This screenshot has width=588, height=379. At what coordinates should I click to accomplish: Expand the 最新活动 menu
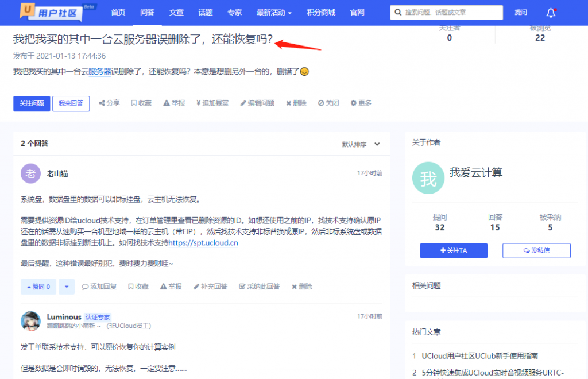point(274,13)
